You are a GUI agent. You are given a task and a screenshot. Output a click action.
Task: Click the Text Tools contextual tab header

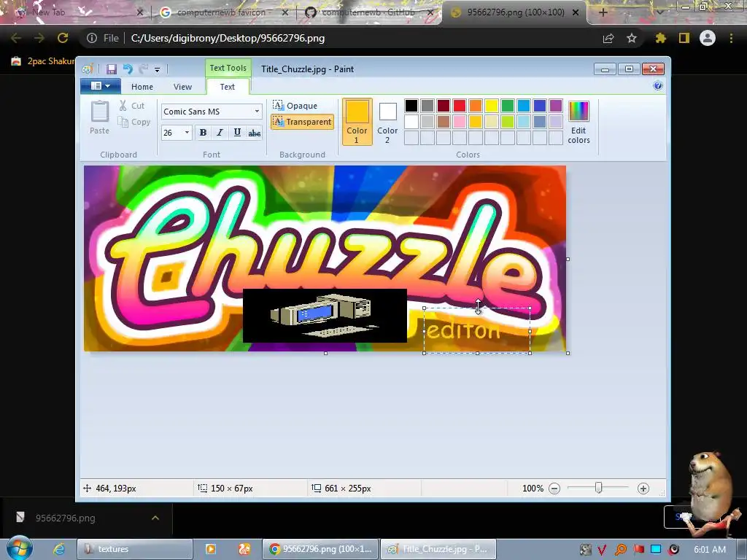pyautogui.click(x=228, y=68)
